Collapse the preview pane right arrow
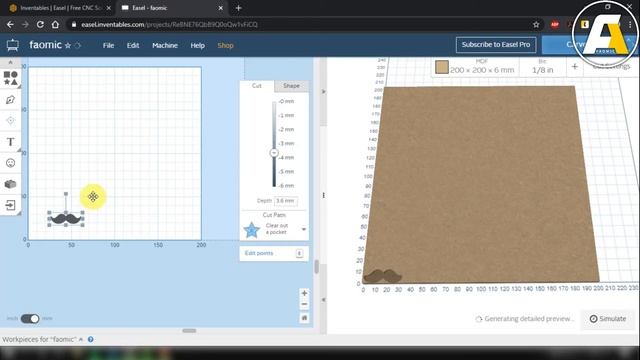The height and width of the screenshot is (360, 640). coord(323,91)
